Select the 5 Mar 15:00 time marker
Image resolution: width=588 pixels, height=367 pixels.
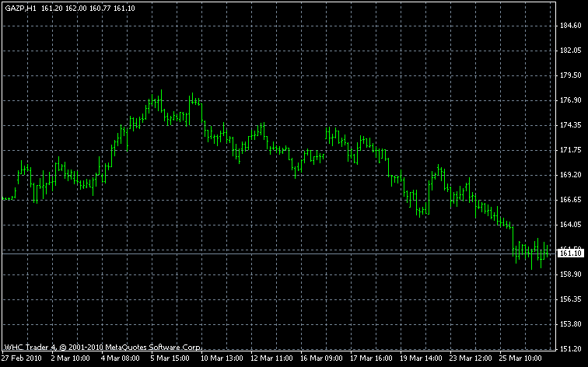pos(170,360)
